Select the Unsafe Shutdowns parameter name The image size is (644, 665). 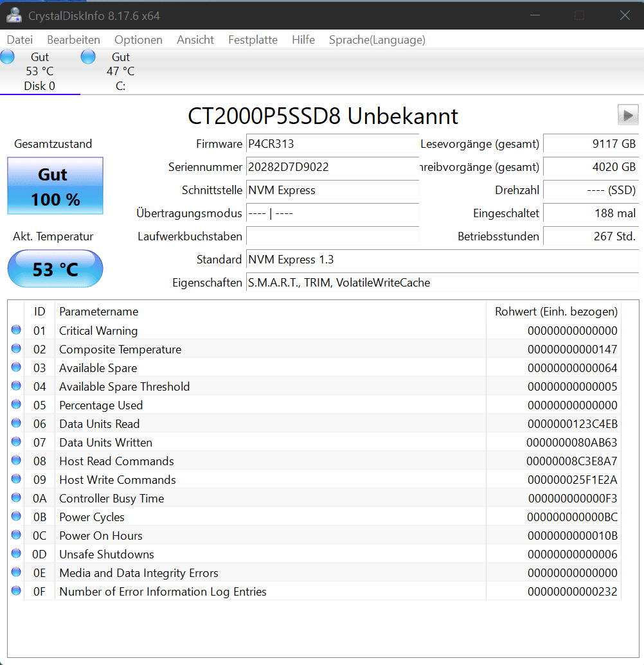coord(107,554)
